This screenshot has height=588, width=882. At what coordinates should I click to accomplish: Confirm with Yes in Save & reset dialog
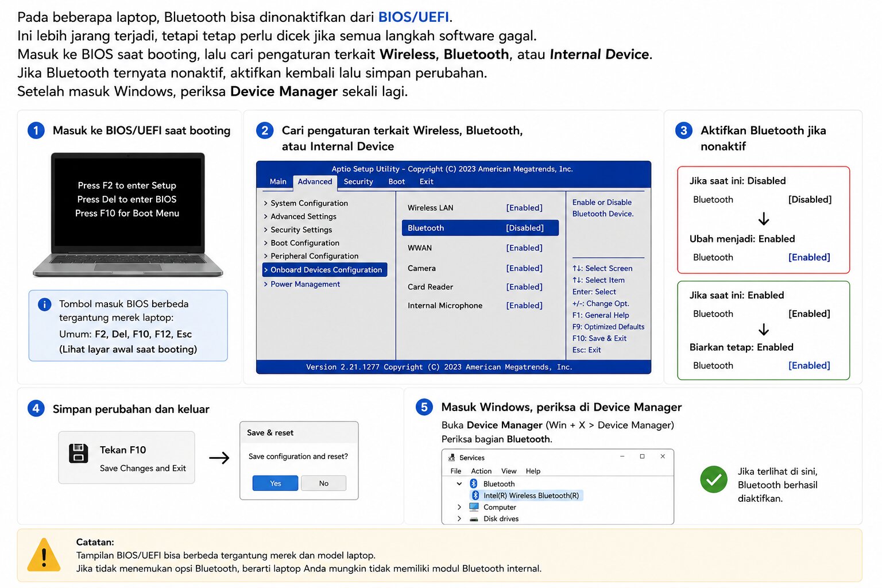(275, 483)
